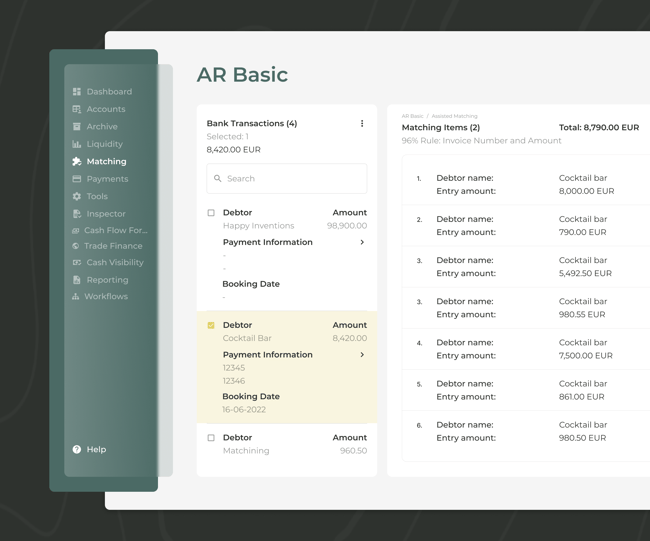Click the Payments card icon
The height and width of the screenshot is (541, 650).
pyautogui.click(x=77, y=179)
